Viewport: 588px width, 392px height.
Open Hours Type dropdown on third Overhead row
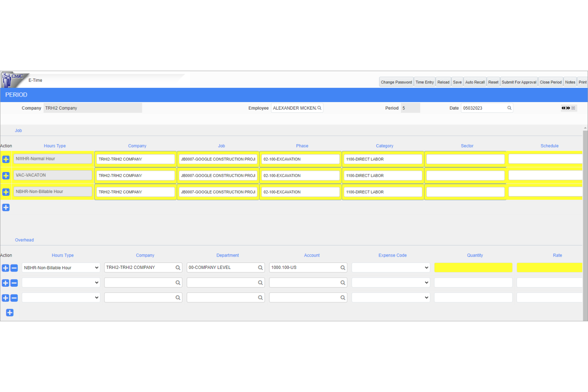point(61,297)
